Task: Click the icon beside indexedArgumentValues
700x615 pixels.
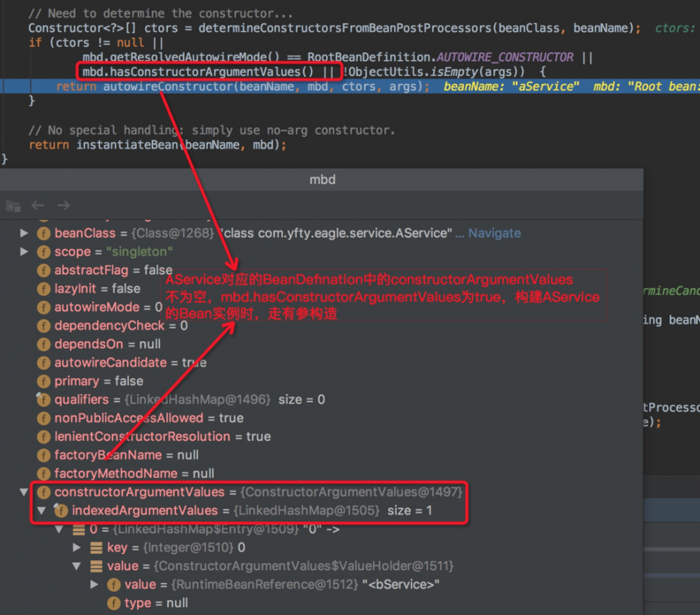Action: (60, 510)
